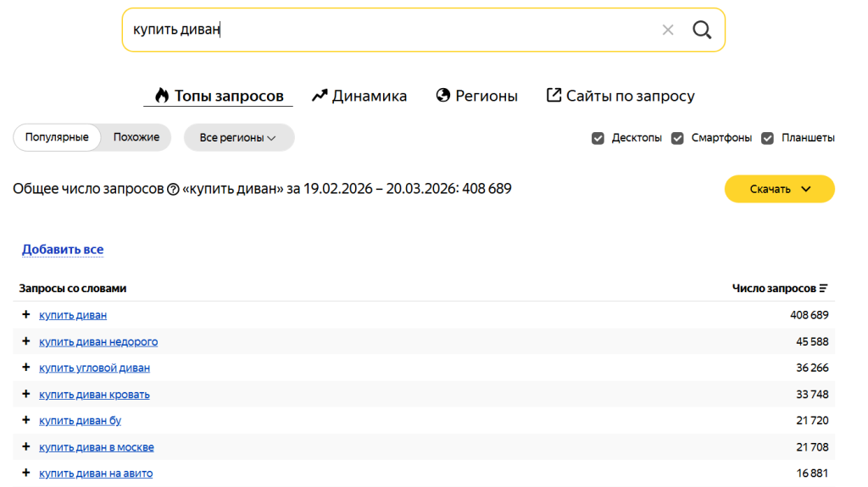Viewport: 868px width, 487px height.
Task: Open the Динамика tab
Action: coord(359,96)
